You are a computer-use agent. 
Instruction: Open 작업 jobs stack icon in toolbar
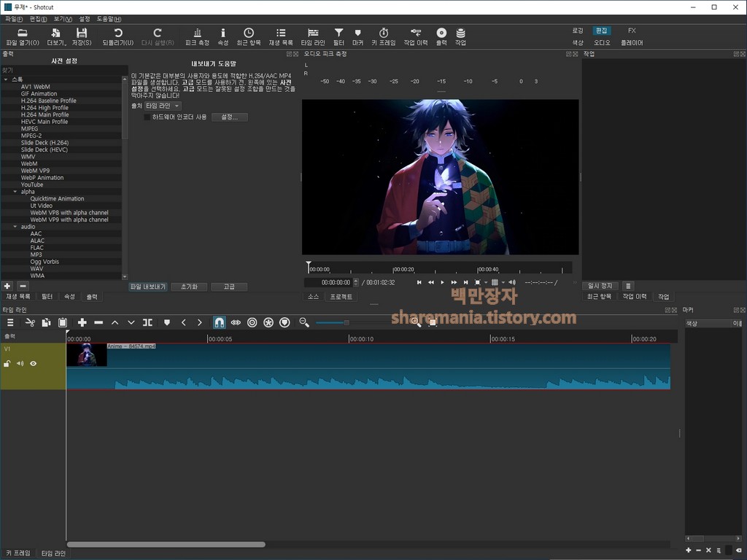tap(460, 36)
